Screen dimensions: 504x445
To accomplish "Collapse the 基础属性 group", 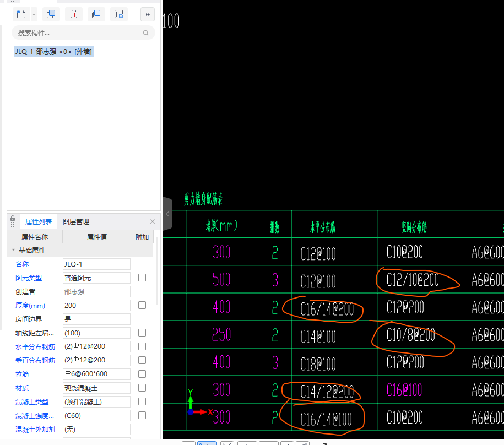I will coord(14,250).
